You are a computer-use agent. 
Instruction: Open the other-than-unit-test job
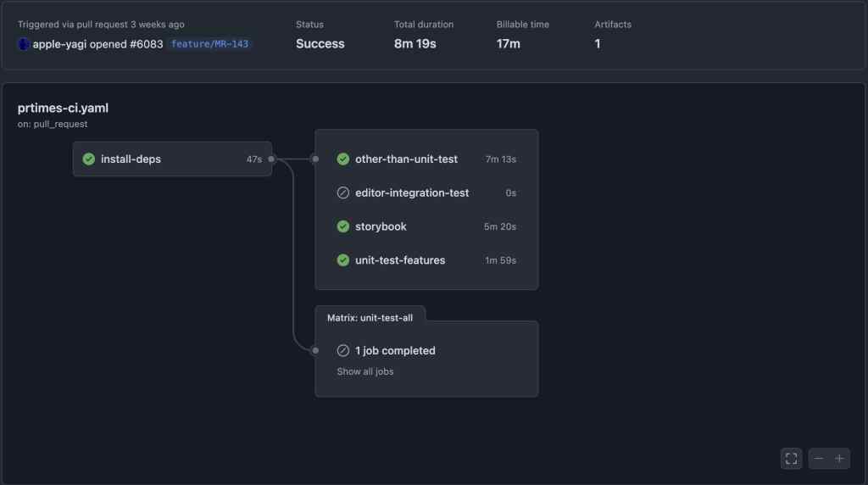tap(406, 159)
